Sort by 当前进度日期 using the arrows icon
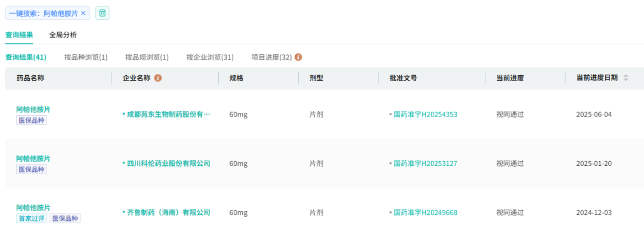This screenshot has width=644, height=231. (626, 78)
